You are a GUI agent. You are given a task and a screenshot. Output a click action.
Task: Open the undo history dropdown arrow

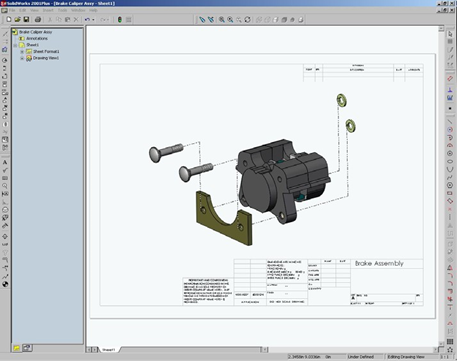(x=93, y=20)
